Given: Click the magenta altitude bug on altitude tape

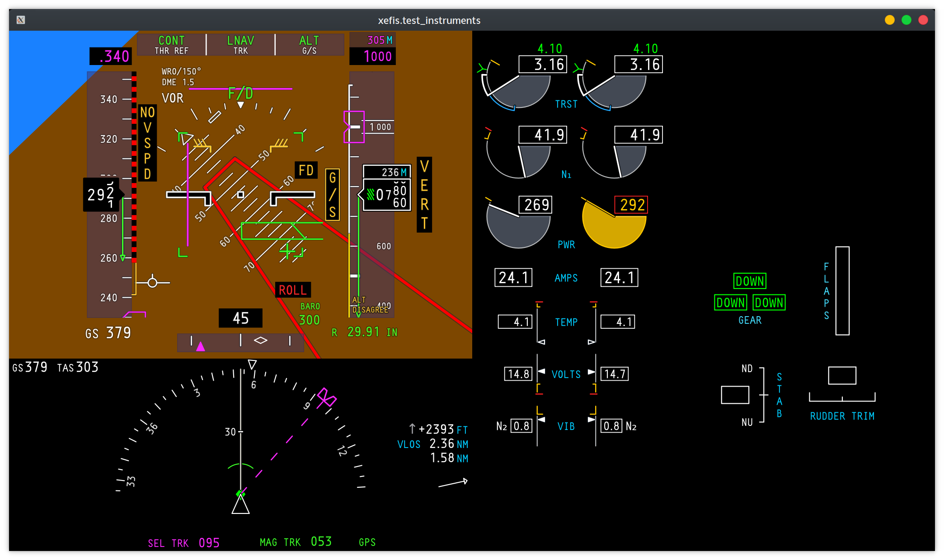Looking at the screenshot, I should (x=354, y=127).
